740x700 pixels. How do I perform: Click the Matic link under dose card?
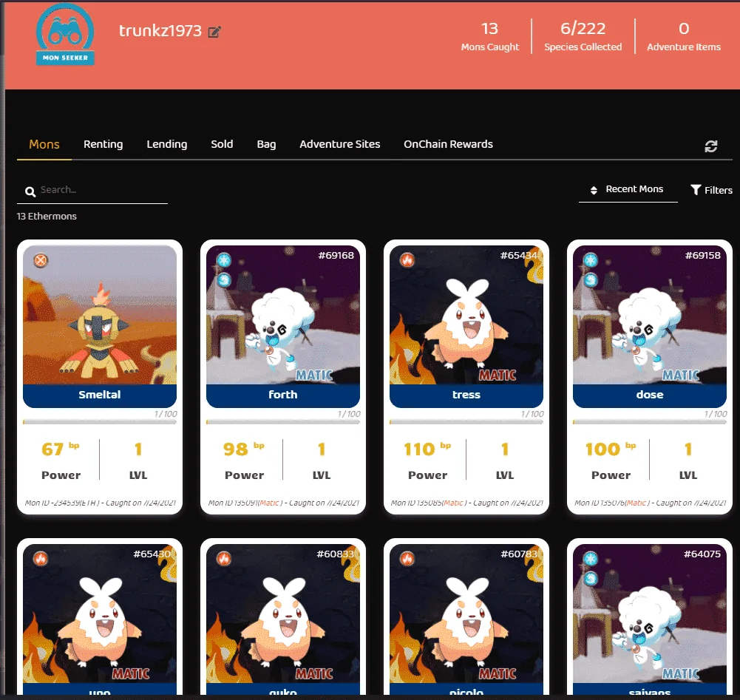[x=637, y=503]
